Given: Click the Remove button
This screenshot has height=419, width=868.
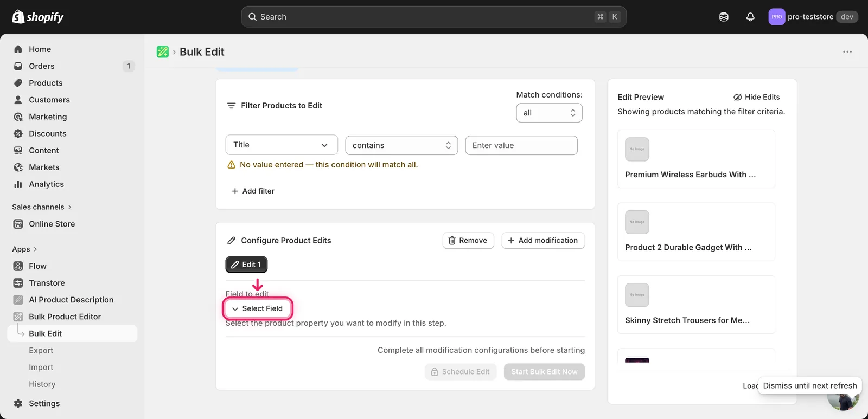Looking at the screenshot, I should [x=468, y=241].
